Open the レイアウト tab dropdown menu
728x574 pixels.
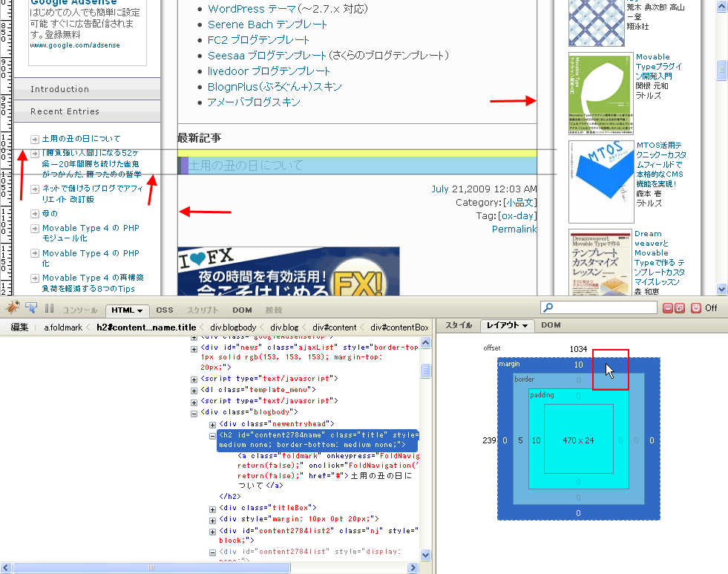coord(525,325)
